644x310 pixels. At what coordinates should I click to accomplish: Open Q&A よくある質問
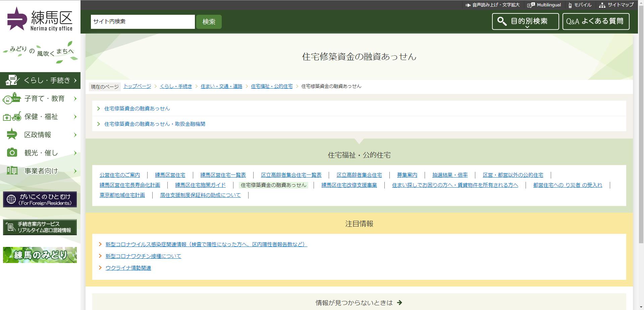coord(596,21)
